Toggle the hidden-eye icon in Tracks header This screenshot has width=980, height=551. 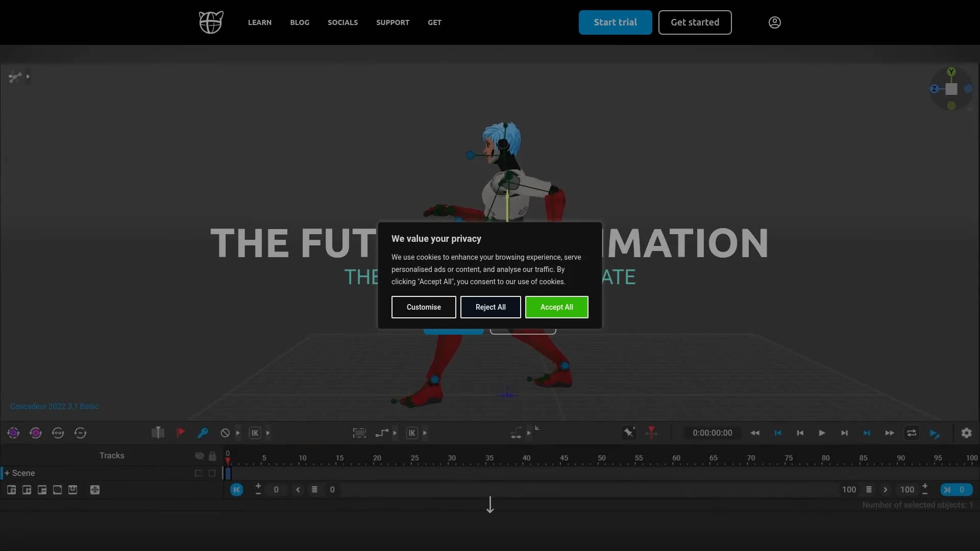point(200,456)
